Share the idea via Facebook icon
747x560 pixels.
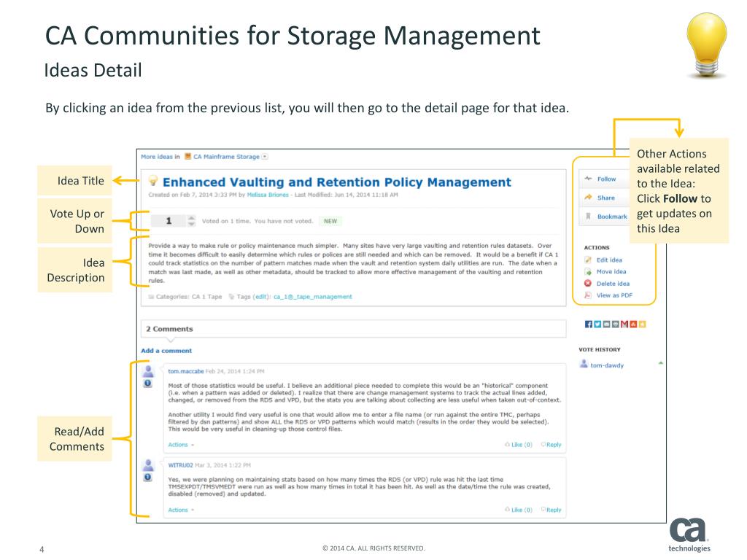point(589,324)
